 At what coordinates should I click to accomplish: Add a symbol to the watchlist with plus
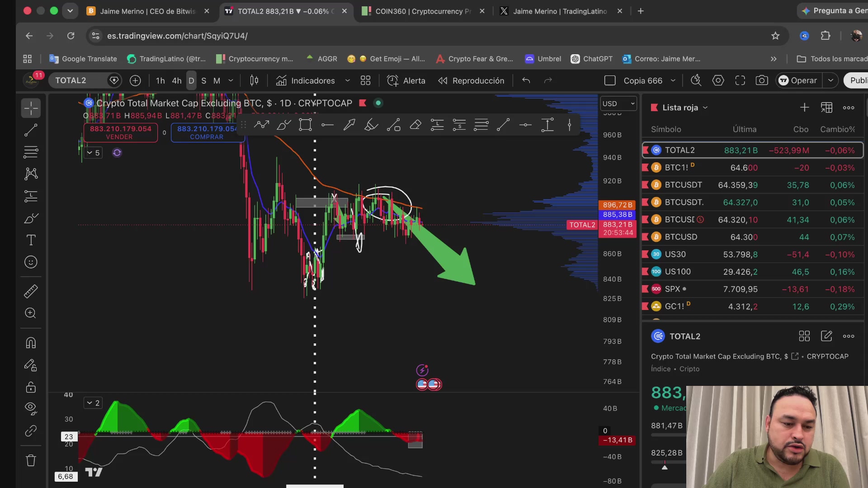click(804, 108)
